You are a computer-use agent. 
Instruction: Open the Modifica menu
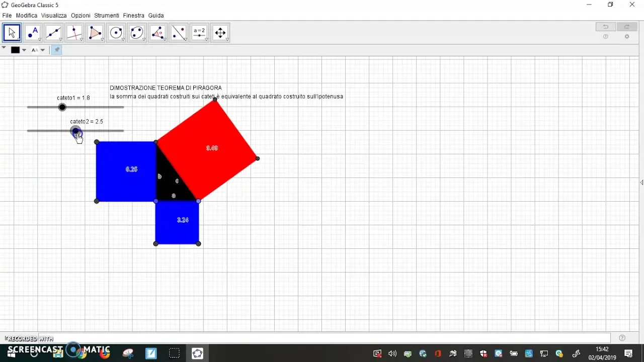point(27,16)
